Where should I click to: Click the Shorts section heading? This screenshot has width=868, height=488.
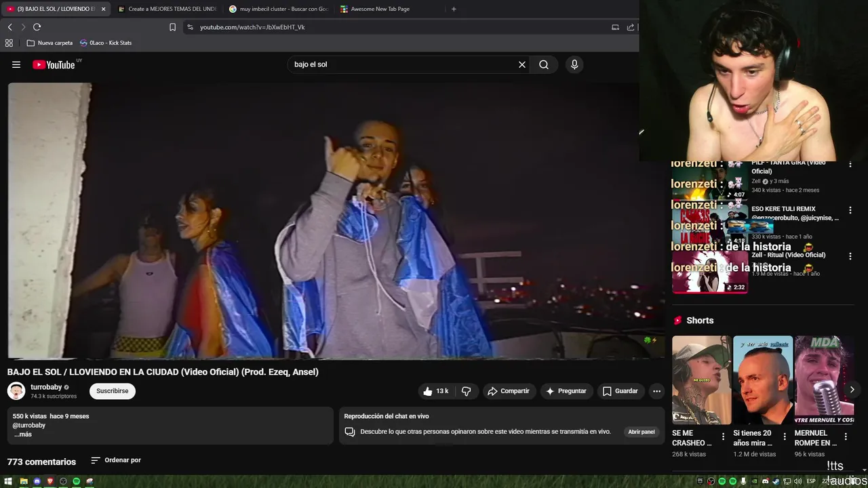700,321
